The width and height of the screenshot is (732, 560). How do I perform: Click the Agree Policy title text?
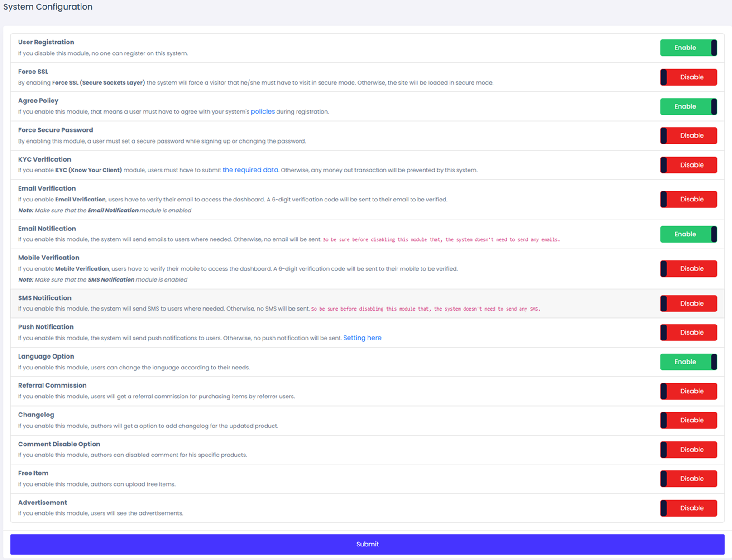(x=38, y=101)
